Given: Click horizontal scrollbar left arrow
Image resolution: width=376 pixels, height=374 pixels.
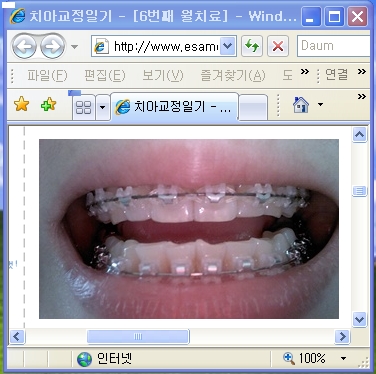Looking at the screenshot, I should click(x=17, y=336).
